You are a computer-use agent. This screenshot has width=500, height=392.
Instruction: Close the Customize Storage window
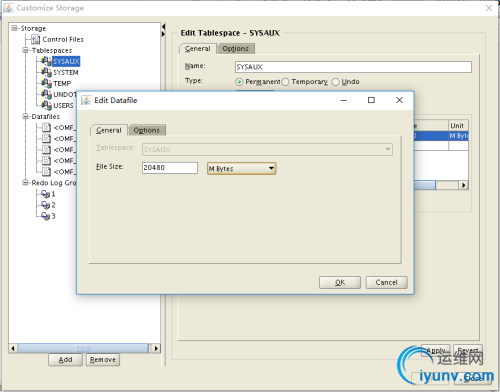pos(489,8)
